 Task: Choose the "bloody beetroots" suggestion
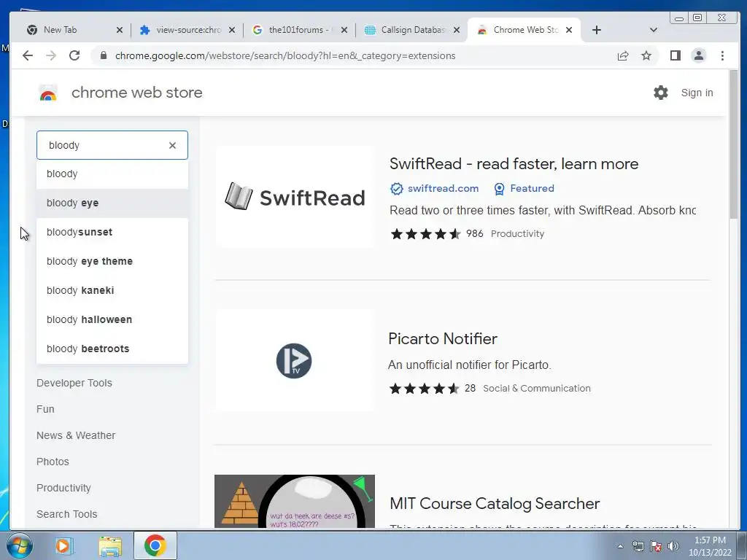[x=112, y=349]
